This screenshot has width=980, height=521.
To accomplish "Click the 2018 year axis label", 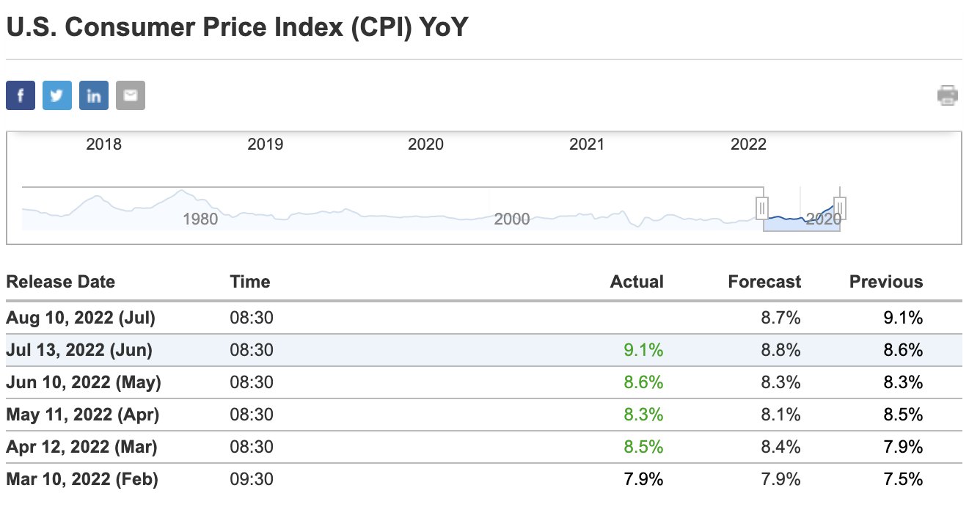I will click(104, 144).
